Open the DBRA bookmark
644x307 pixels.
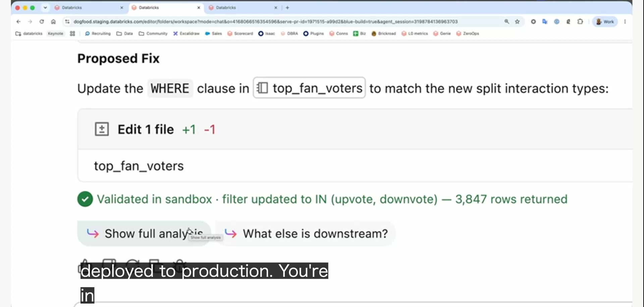pyautogui.click(x=289, y=34)
